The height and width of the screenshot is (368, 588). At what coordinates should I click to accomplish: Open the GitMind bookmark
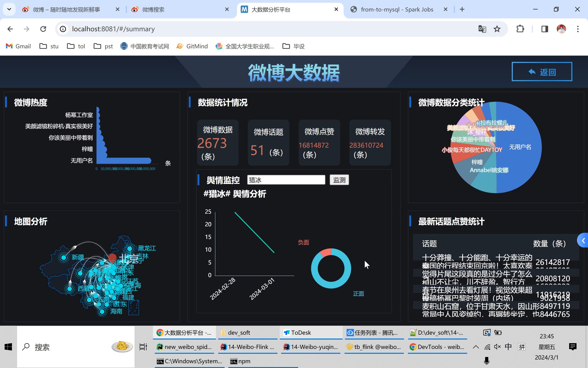(x=192, y=46)
